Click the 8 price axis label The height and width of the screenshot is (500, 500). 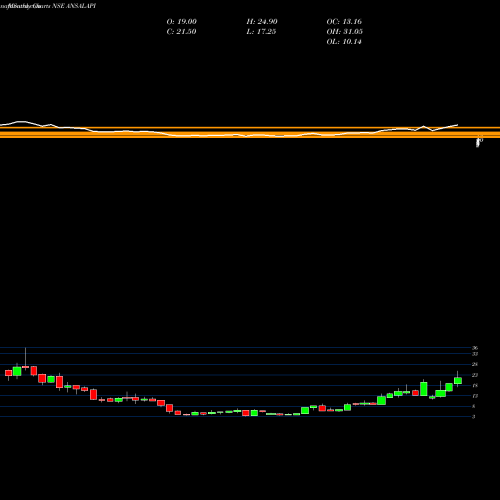pyautogui.click(x=474, y=406)
